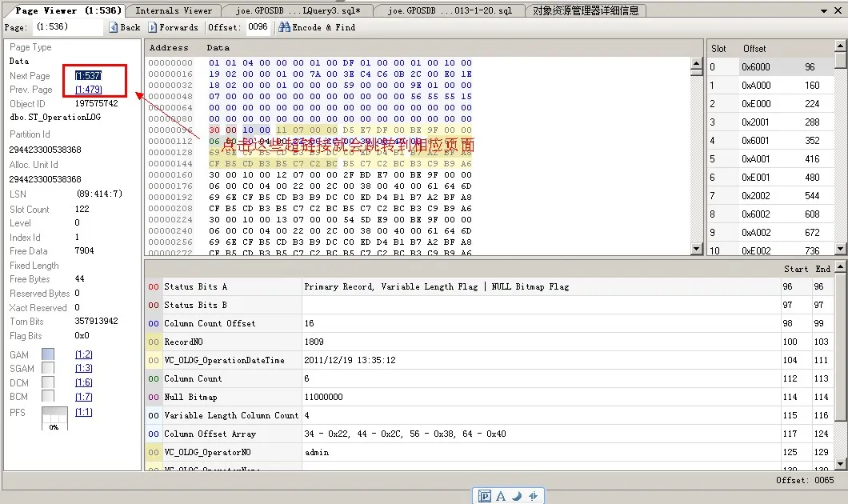Image resolution: width=848 pixels, height=504 pixels.
Task: Open Encode & Find binoculars tool
Action: 284,27
